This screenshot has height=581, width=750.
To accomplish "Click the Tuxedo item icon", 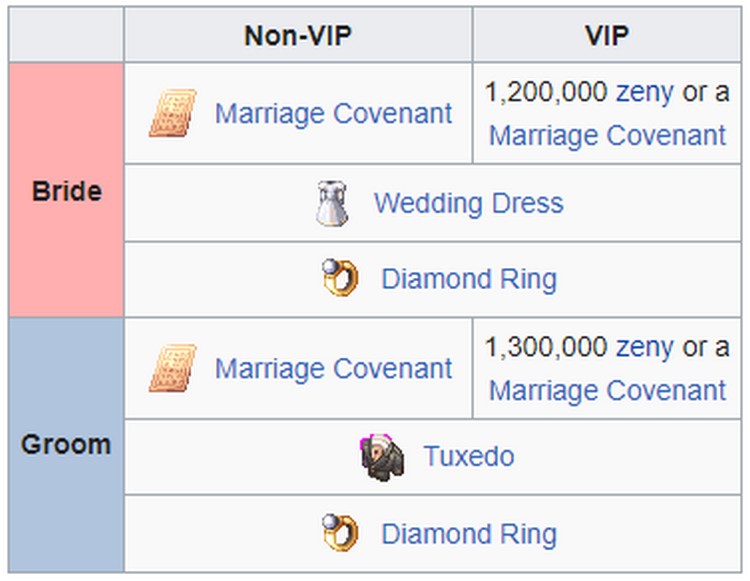I will (x=382, y=457).
